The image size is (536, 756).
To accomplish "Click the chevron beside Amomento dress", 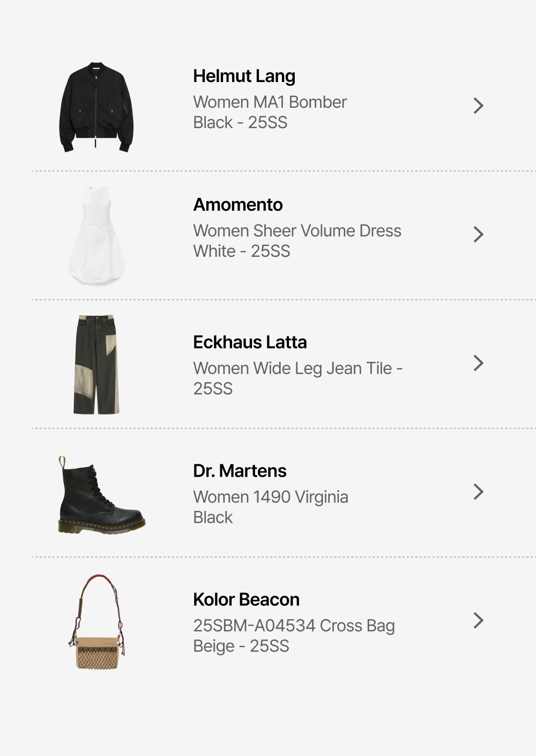I will [x=478, y=234].
